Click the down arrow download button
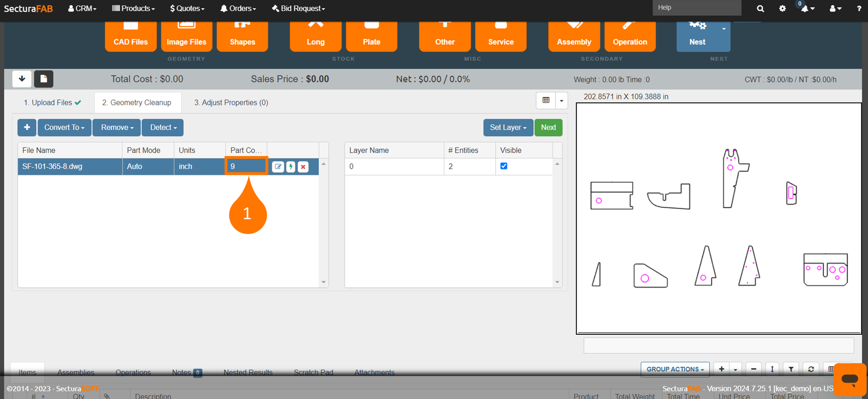 (x=22, y=79)
